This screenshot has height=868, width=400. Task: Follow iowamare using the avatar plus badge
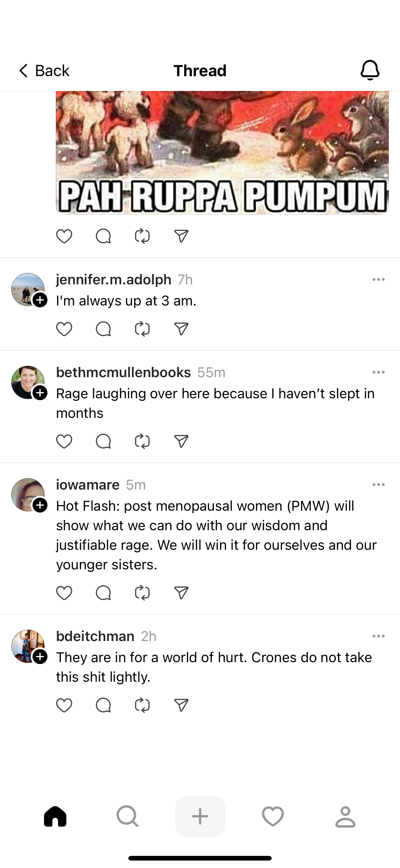tap(40, 505)
